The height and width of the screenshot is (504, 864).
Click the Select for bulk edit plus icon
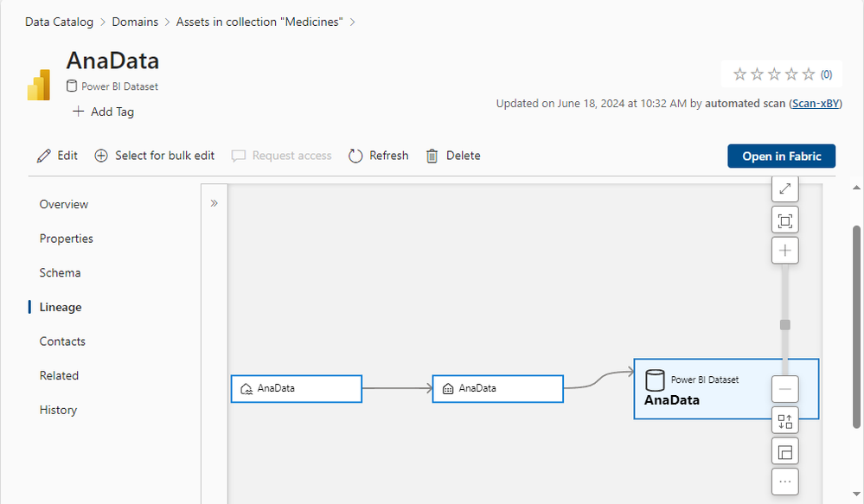101,156
